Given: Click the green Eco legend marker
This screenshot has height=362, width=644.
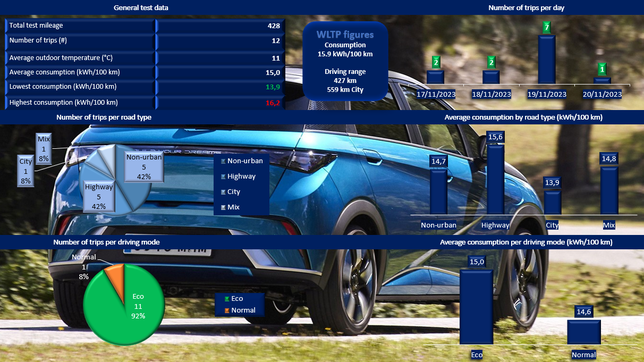Looking at the screenshot, I should point(227,299).
